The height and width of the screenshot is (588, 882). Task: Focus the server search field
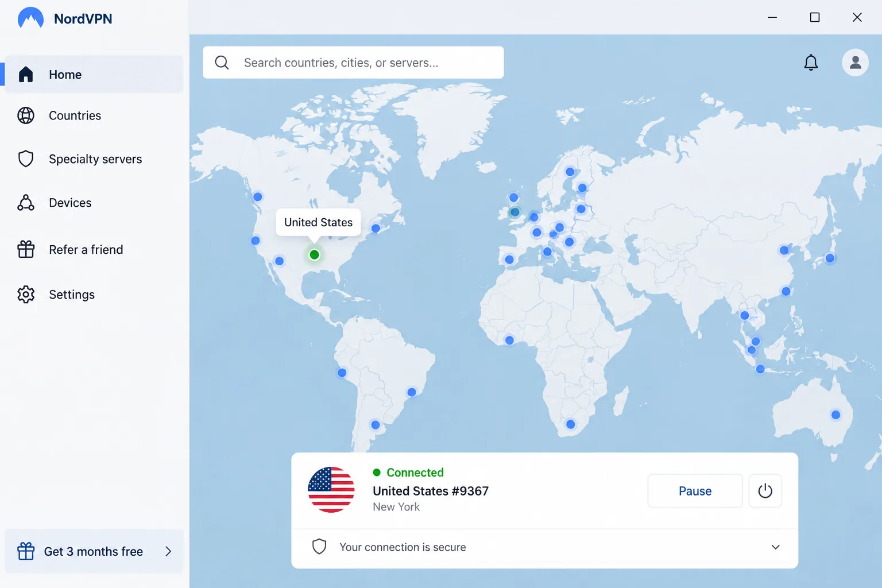pyautogui.click(x=353, y=63)
